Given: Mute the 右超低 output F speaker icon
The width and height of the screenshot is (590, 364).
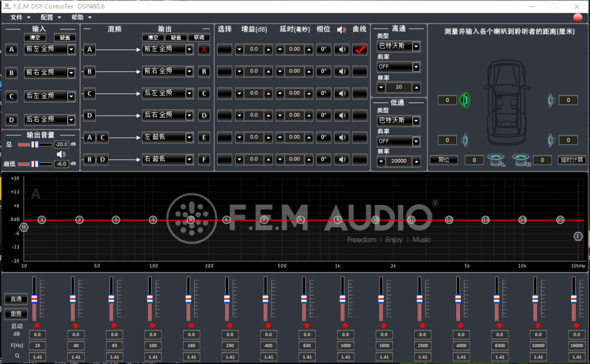Looking at the screenshot, I should point(342,160).
